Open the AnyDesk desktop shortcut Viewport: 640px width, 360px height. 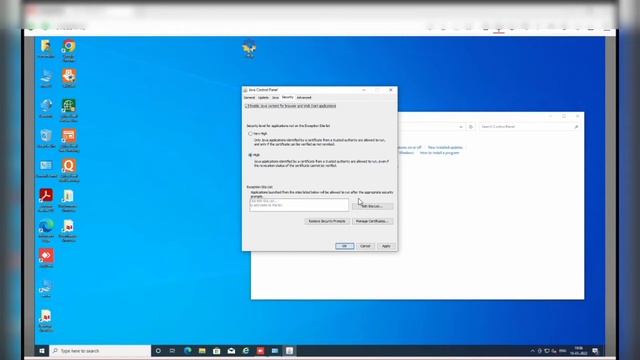[x=46, y=258]
